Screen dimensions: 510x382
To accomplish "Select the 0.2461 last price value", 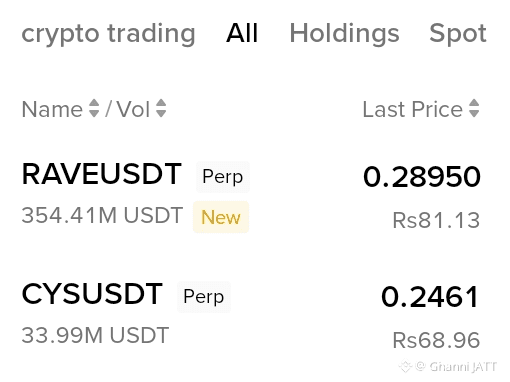I will point(430,296).
